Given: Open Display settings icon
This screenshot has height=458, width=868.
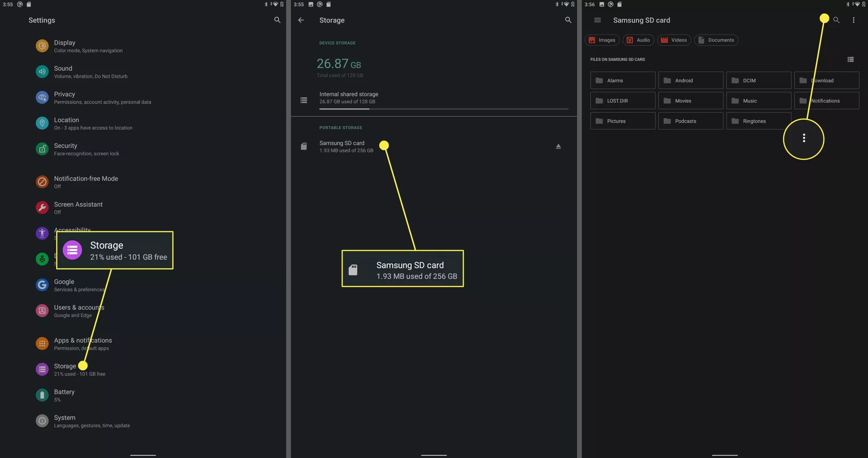Looking at the screenshot, I should 42,46.
